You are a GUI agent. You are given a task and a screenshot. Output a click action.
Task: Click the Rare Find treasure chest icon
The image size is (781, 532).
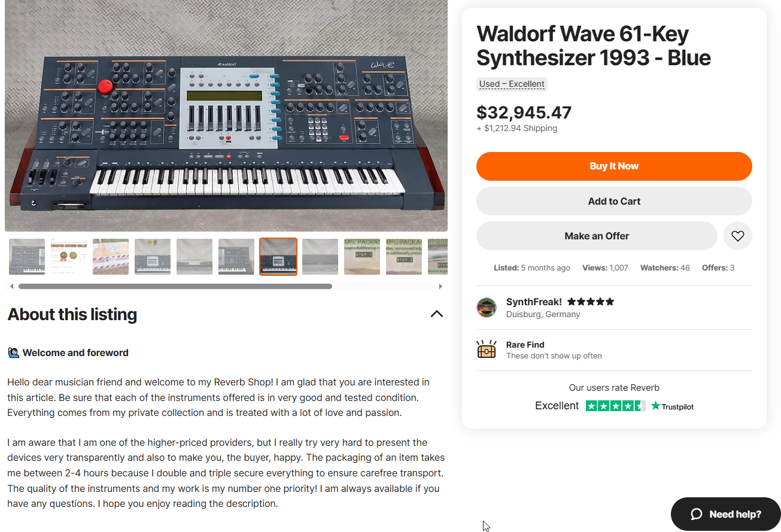point(487,349)
